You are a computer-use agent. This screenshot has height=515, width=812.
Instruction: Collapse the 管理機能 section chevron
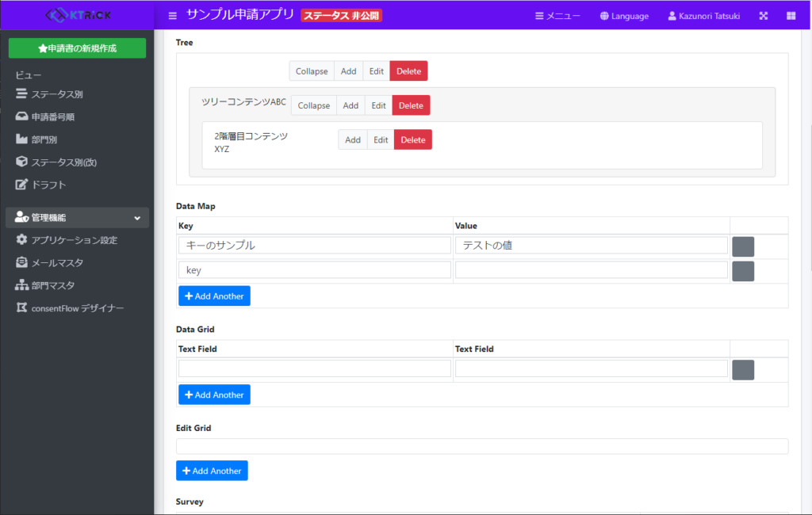coord(137,218)
